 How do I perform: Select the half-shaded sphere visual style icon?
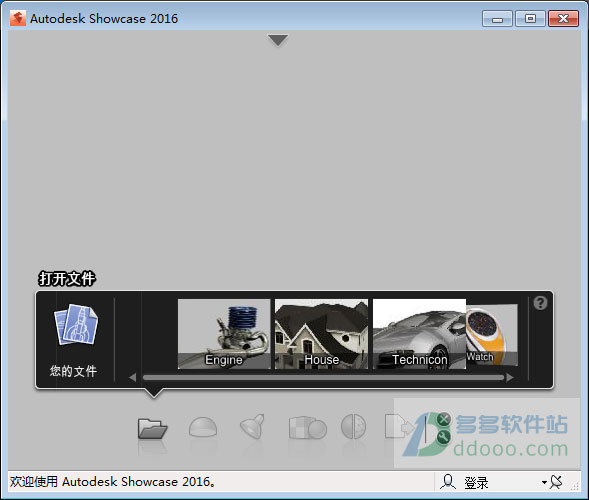(x=353, y=426)
